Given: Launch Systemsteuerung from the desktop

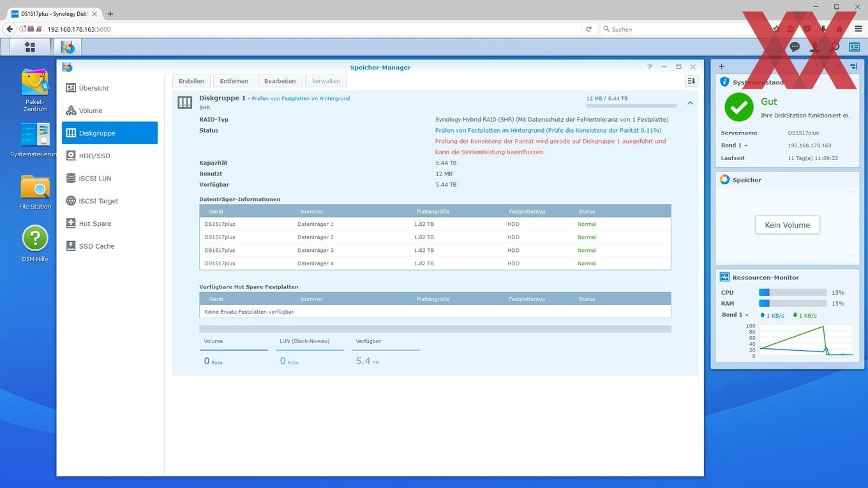Looking at the screenshot, I should [x=35, y=140].
